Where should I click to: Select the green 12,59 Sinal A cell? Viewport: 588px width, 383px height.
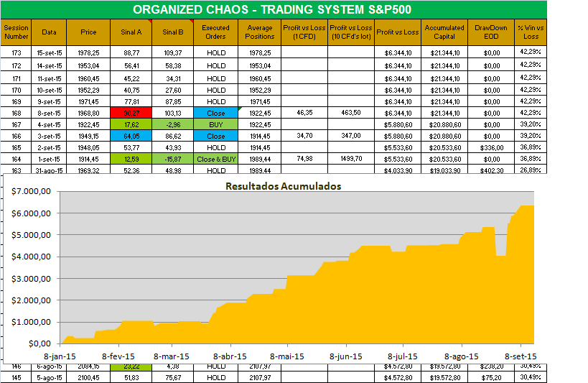coord(131,160)
